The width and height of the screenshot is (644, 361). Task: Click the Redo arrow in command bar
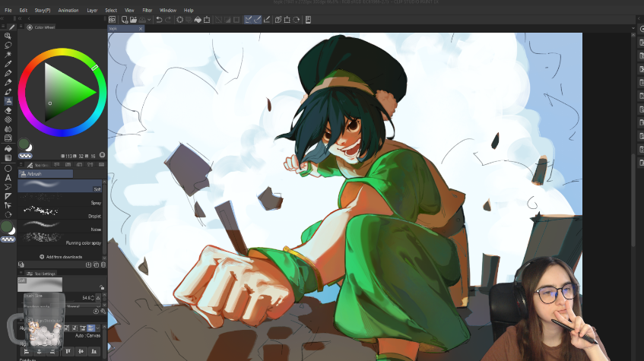point(168,20)
